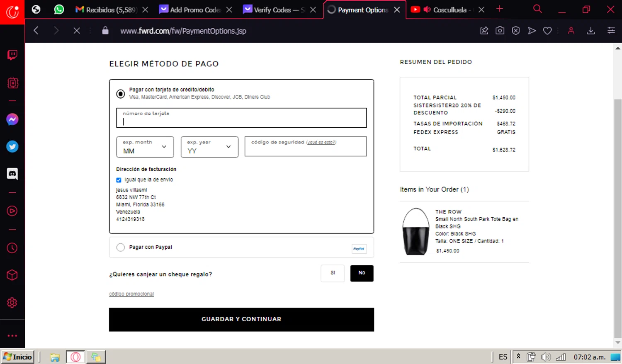Open Discord from the sidebar
Viewport: 622px width, 364px height.
pos(12,174)
